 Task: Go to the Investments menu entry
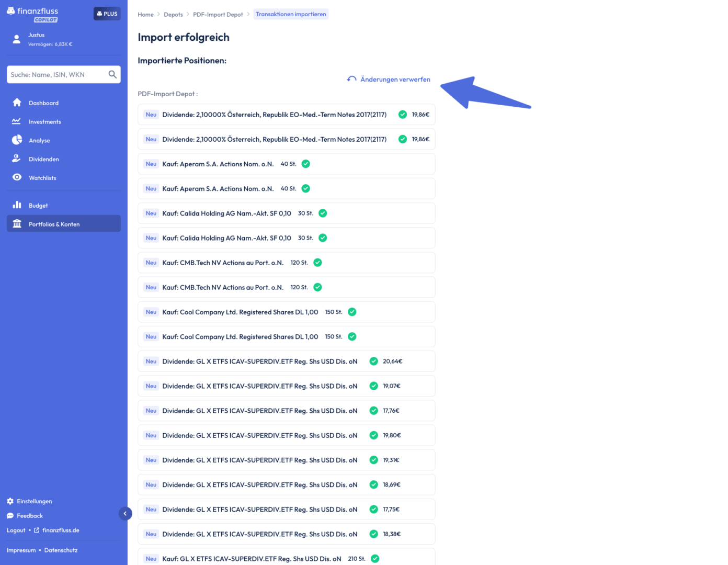coord(45,122)
